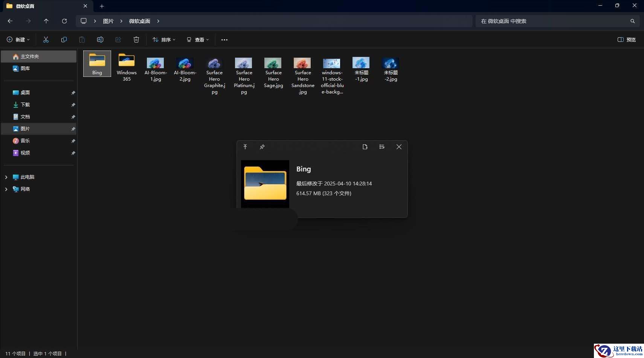Click the pin icon beside 桌面
This screenshot has width=644, height=358.
pos(73,93)
